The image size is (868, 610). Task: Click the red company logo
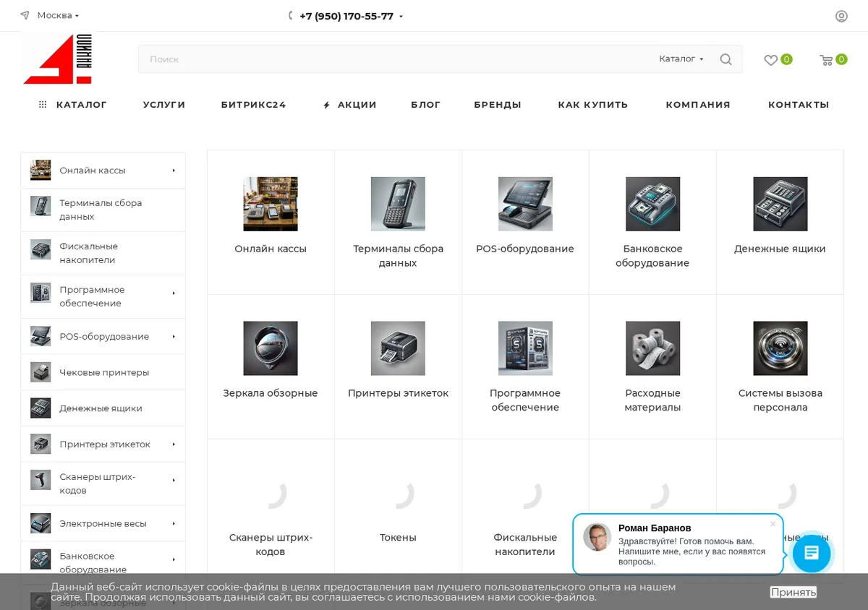pyautogui.click(x=58, y=59)
